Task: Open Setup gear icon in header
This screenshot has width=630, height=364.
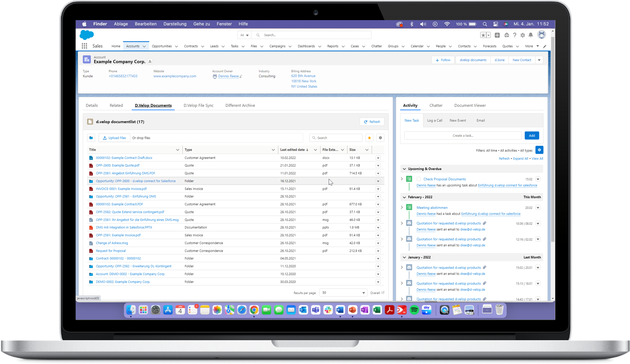Action: (523, 35)
